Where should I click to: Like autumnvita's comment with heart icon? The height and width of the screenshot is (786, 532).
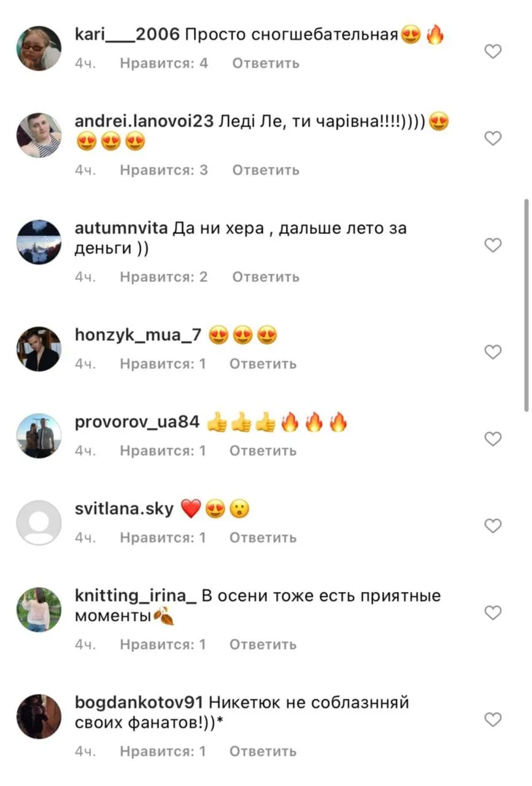493,245
